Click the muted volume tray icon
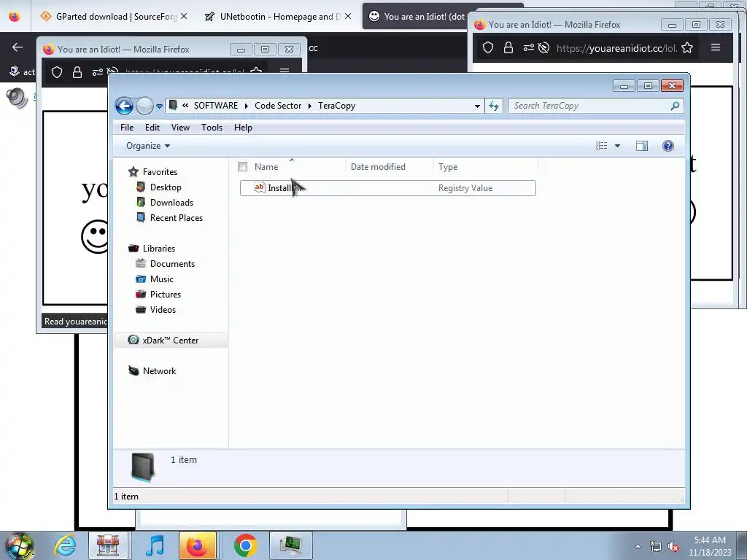 (x=673, y=547)
